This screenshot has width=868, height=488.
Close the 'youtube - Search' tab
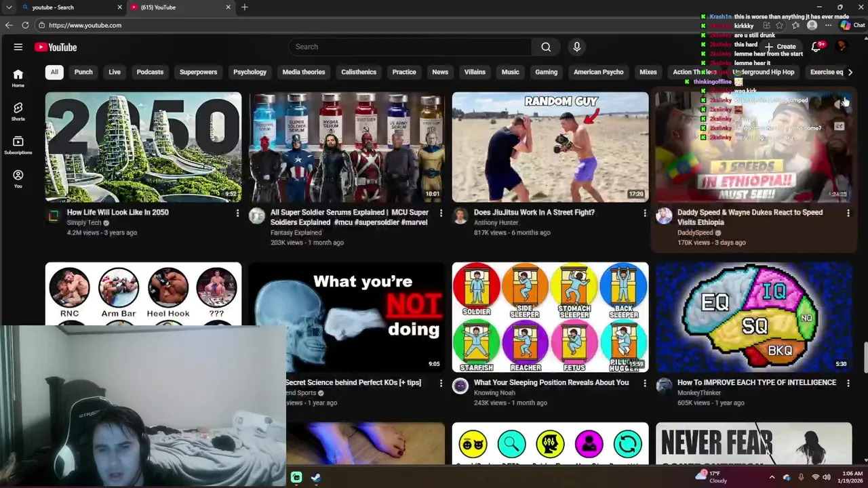pos(119,7)
